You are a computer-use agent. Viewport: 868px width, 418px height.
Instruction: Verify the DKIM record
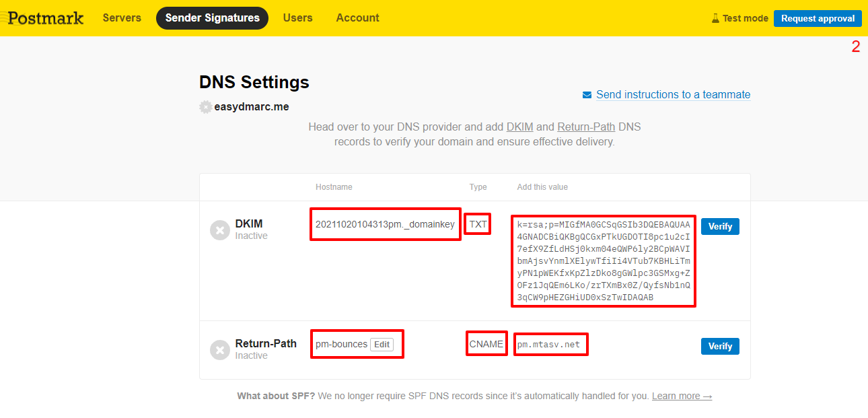pyautogui.click(x=720, y=226)
